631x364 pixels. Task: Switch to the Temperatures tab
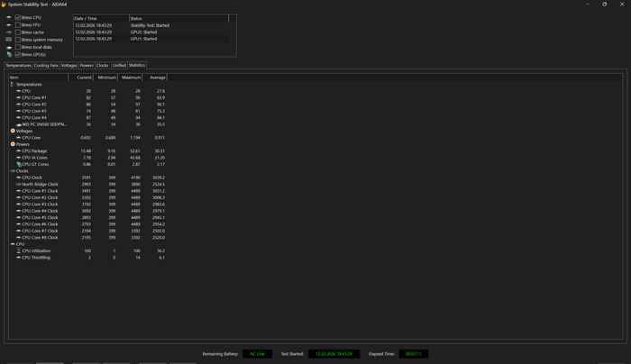19,66
